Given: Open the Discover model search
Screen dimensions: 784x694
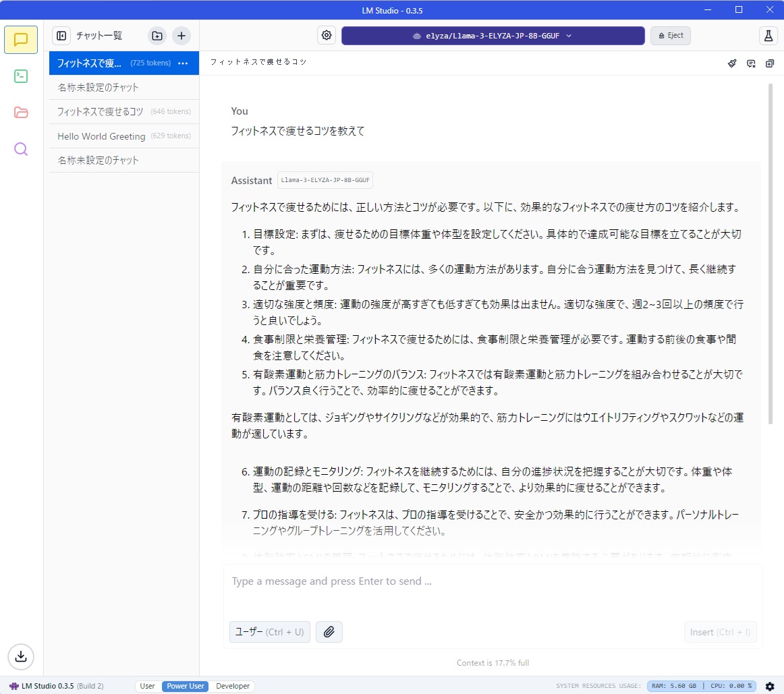Looking at the screenshot, I should [21, 149].
